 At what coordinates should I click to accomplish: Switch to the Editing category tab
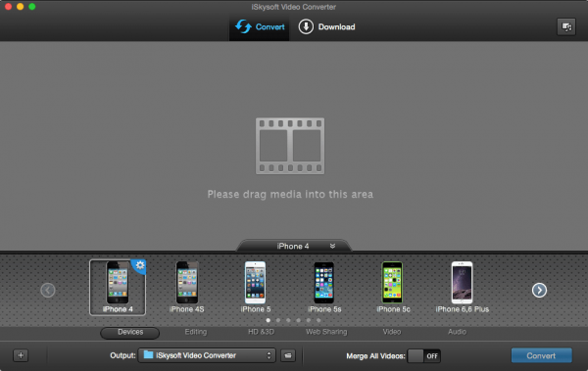click(x=196, y=332)
